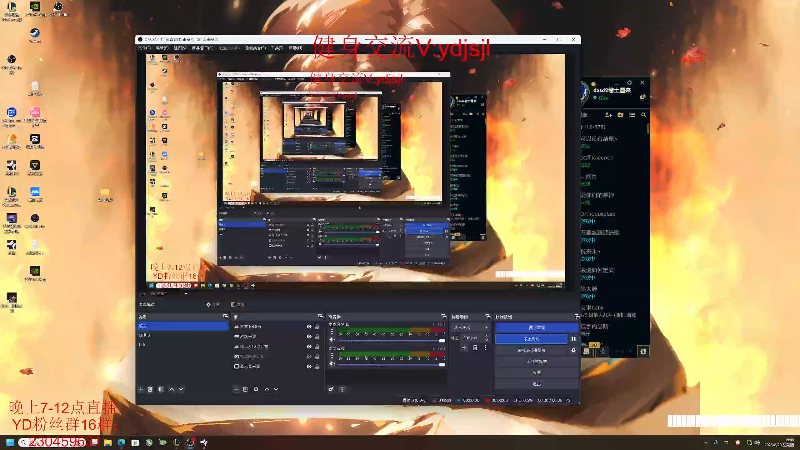Click the second mixer channel's volume slider

point(391,364)
